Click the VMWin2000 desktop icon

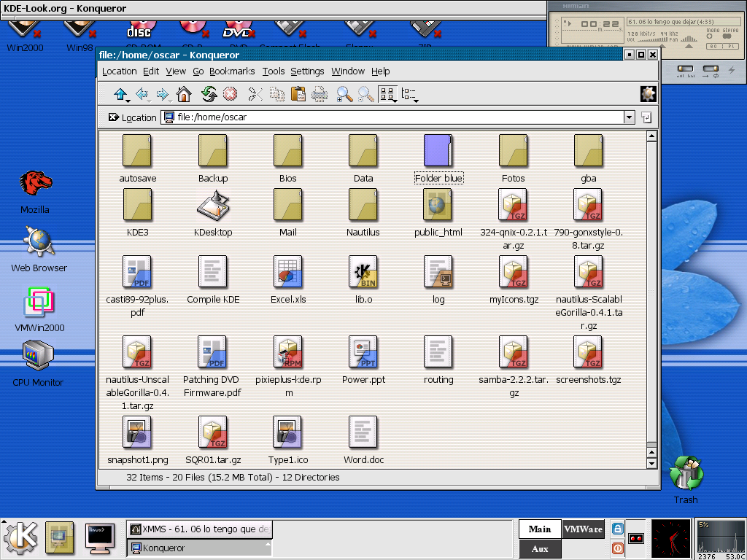[x=39, y=302]
